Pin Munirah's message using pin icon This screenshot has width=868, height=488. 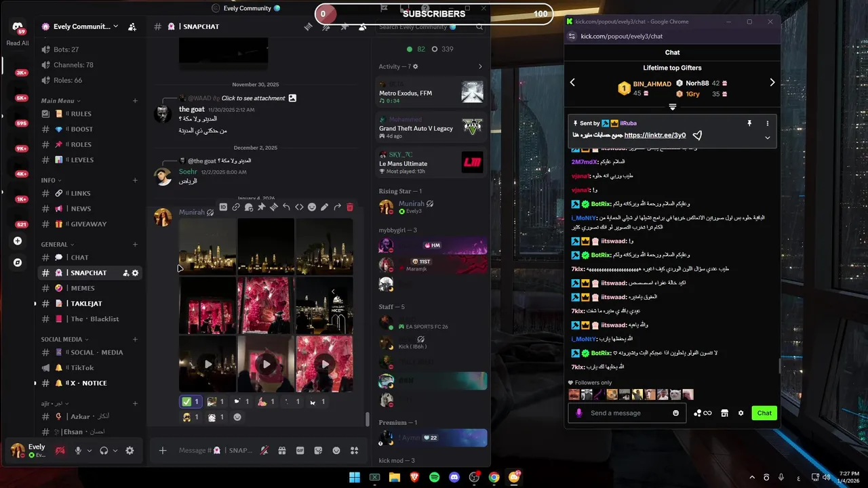(x=261, y=207)
